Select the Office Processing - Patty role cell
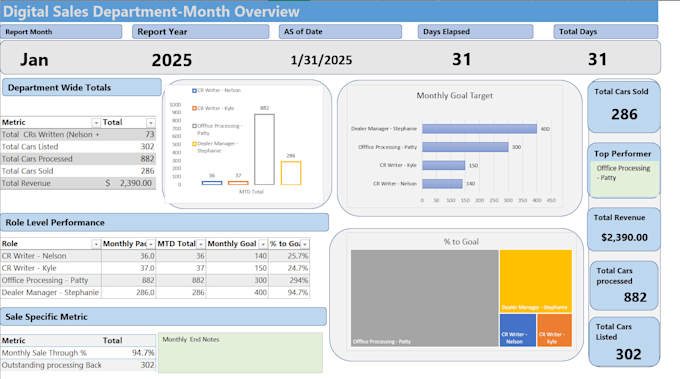 [51, 280]
